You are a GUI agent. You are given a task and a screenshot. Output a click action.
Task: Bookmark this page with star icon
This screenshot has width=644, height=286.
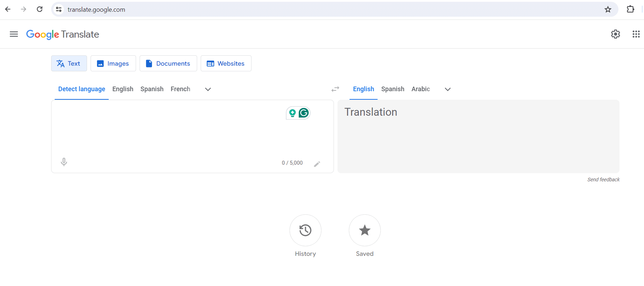pos(608,9)
